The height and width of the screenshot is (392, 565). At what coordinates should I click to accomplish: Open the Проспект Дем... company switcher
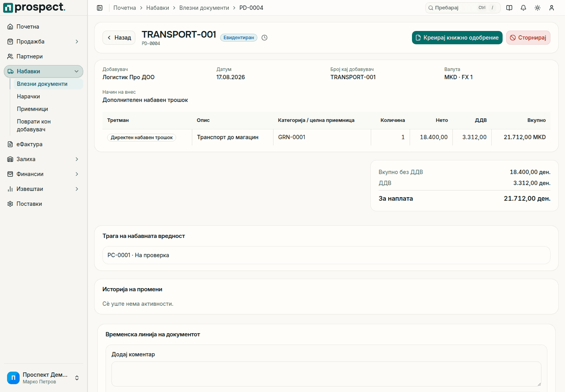click(44, 378)
